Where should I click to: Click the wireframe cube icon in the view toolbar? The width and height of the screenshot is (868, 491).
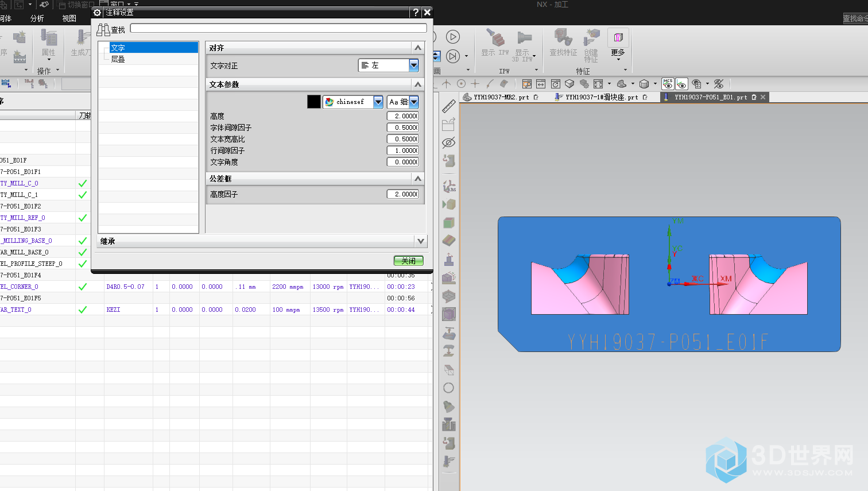(x=569, y=84)
